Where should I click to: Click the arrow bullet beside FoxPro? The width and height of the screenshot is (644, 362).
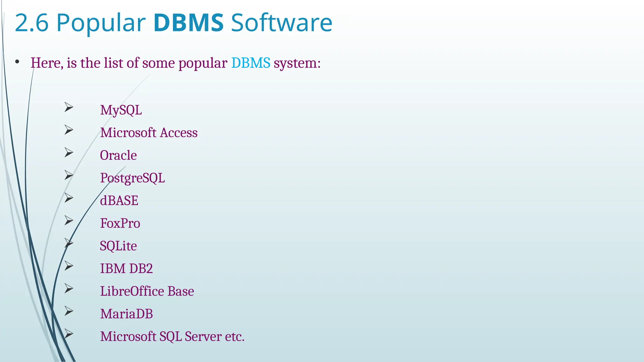tap(69, 221)
